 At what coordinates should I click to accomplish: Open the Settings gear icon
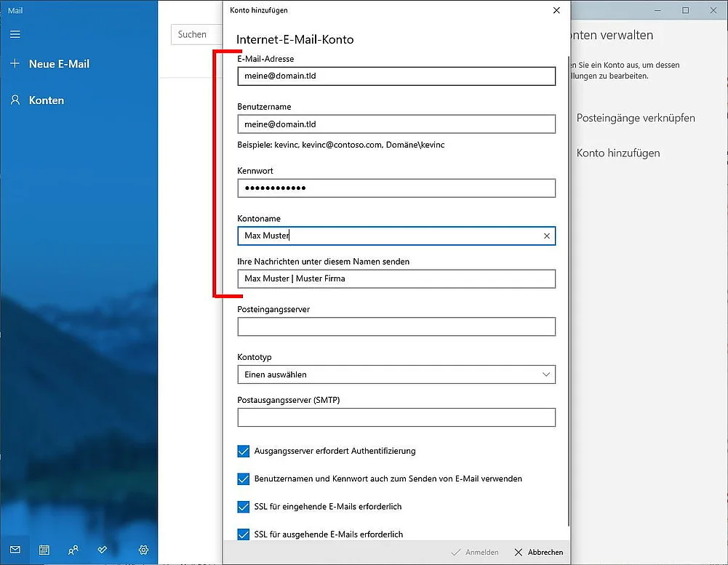tap(143, 550)
